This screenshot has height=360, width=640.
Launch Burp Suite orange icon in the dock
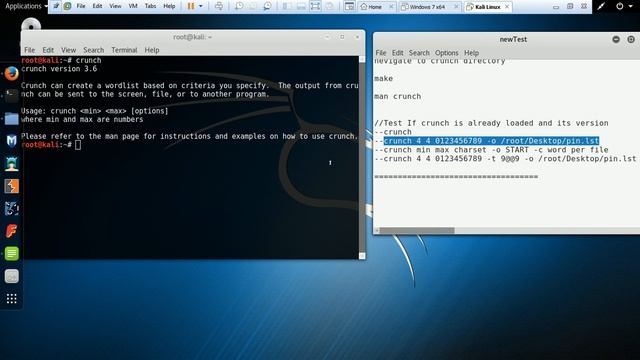[11, 186]
